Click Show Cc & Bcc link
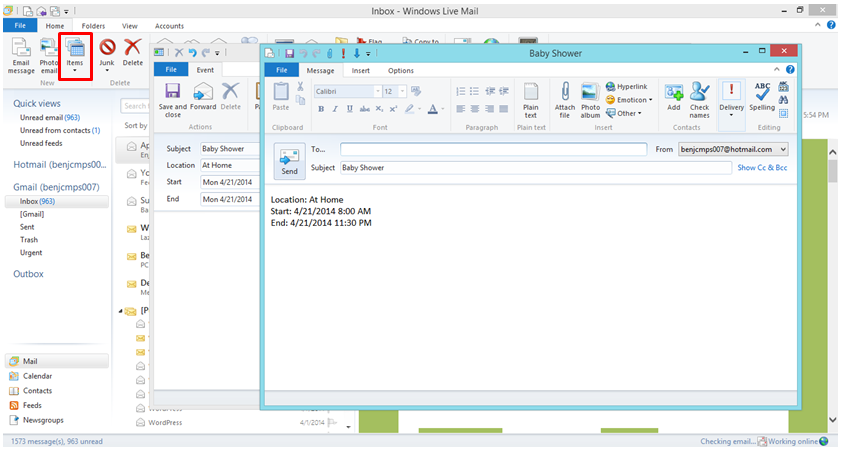The width and height of the screenshot is (841, 450). coord(762,167)
